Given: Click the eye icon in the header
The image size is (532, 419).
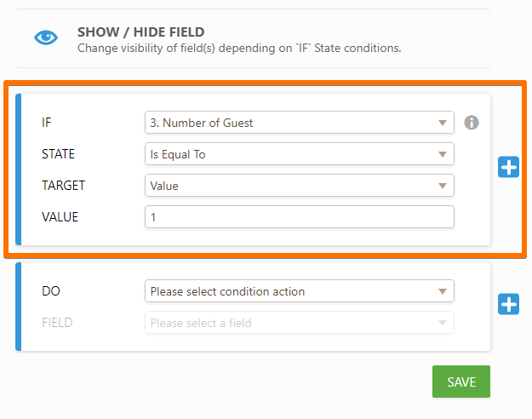Looking at the screenshot, I should 46,38.
